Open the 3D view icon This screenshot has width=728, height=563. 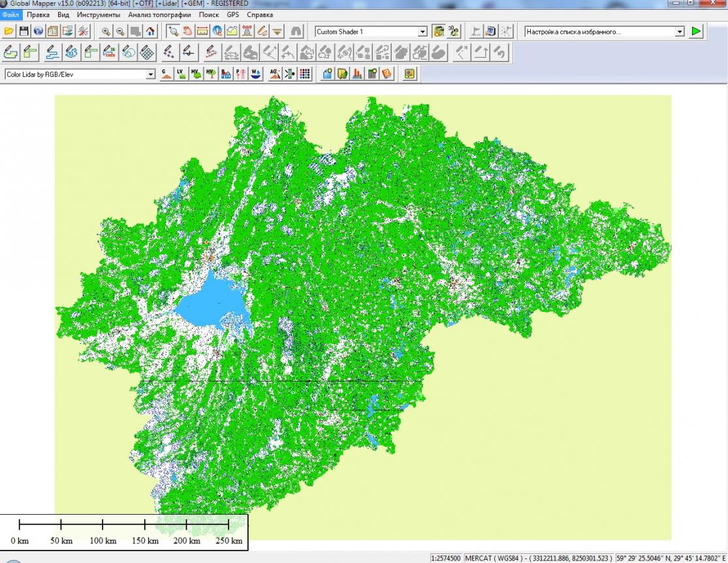[454, 31]
